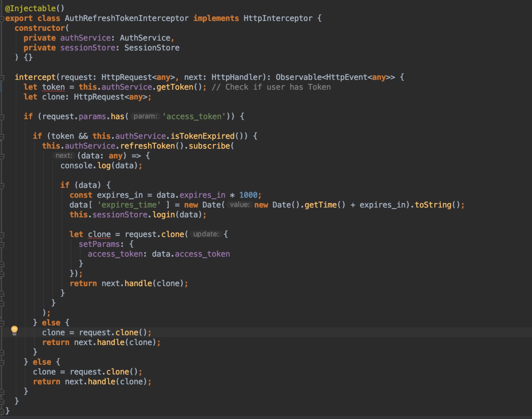532x419 pixels.
Task: Click the log method after console
Action: tap(103, 166)
